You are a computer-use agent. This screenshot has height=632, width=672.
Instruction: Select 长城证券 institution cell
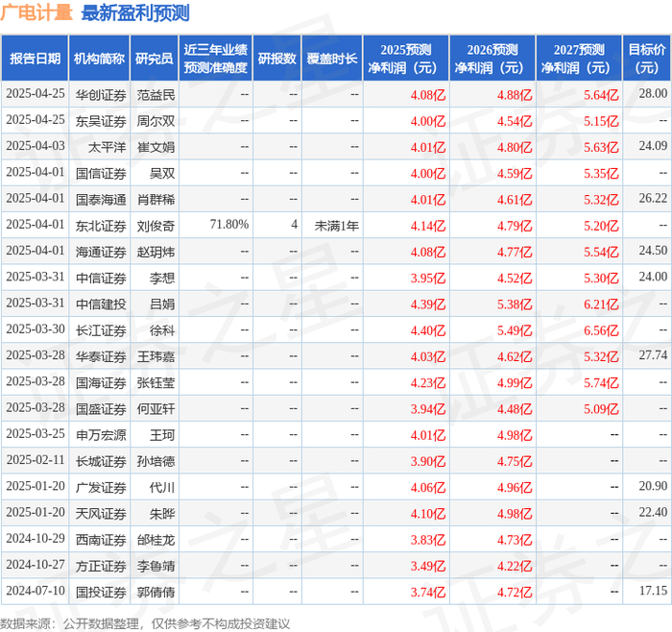[x=101, y=461]
